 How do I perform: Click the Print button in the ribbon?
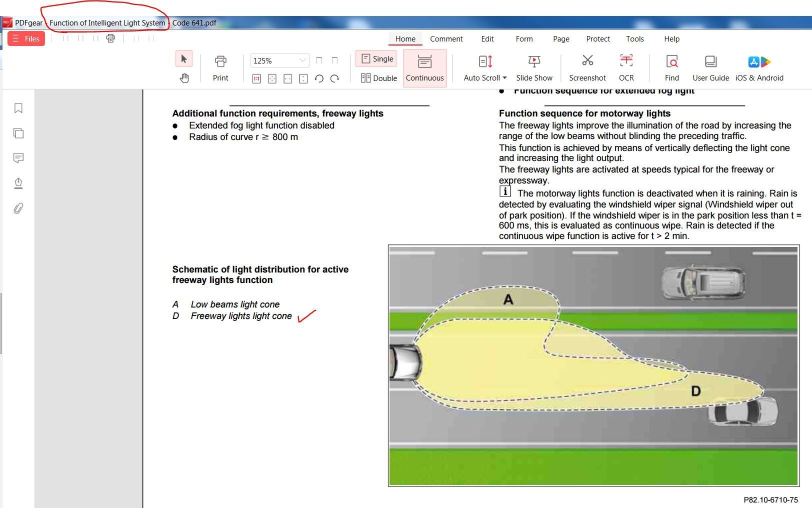(x=220, y=68)
